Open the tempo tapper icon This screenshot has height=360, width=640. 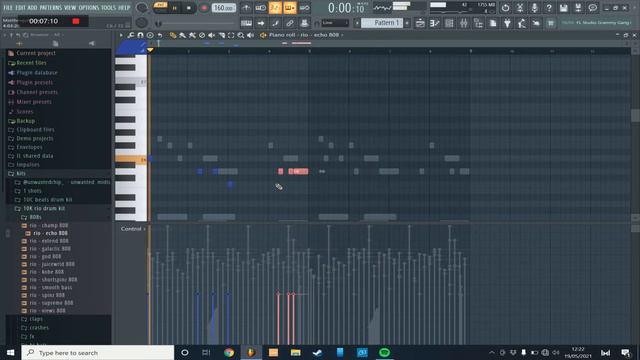click(x=522, y=23)
